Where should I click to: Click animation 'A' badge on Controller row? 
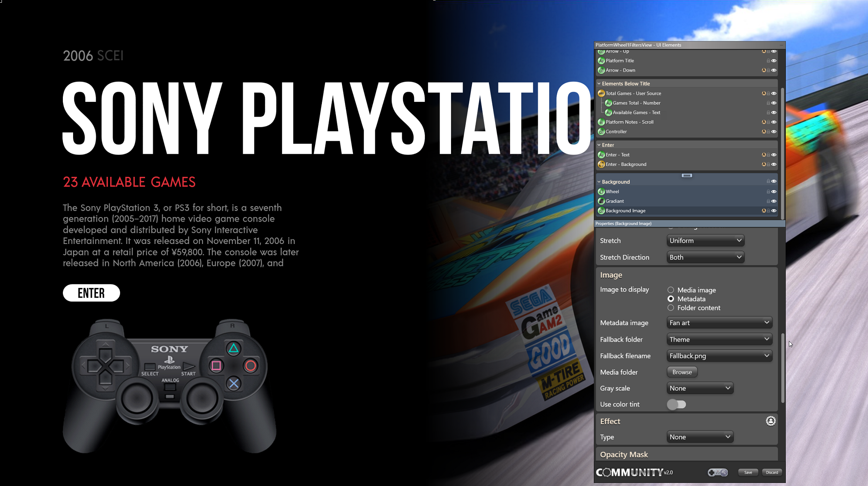click(x=763, y=132)
